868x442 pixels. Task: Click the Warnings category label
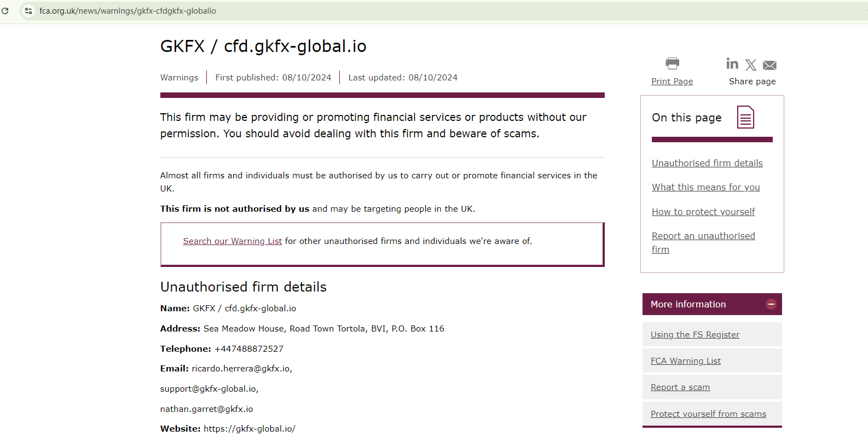tap(179, 78)
